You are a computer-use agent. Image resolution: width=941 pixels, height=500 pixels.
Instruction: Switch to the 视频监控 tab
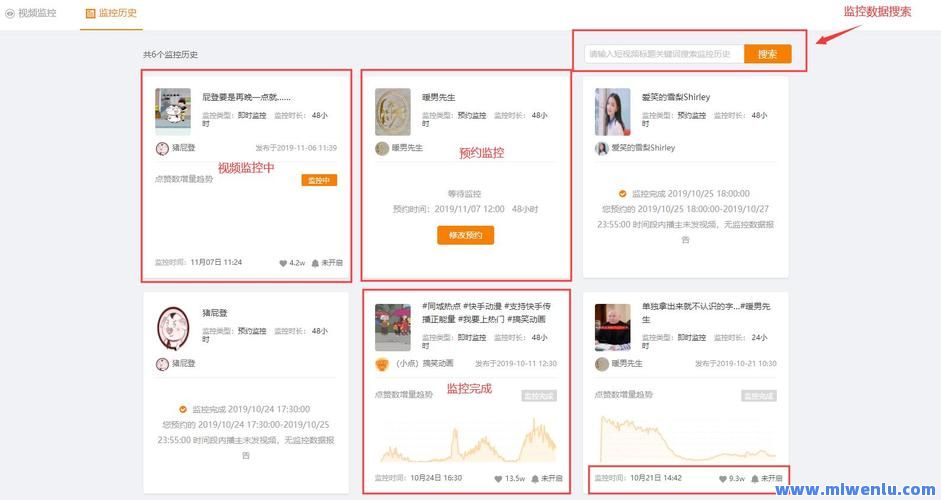[32, 13]
